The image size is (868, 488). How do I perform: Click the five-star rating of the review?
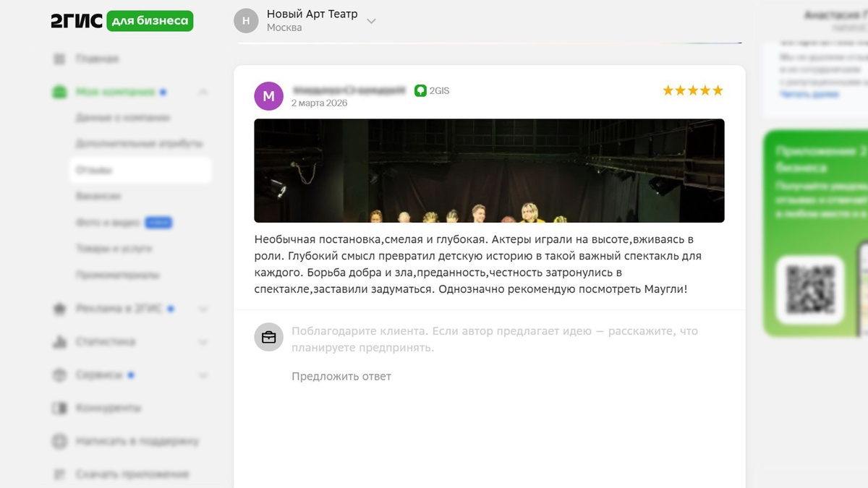coord(693,90)
